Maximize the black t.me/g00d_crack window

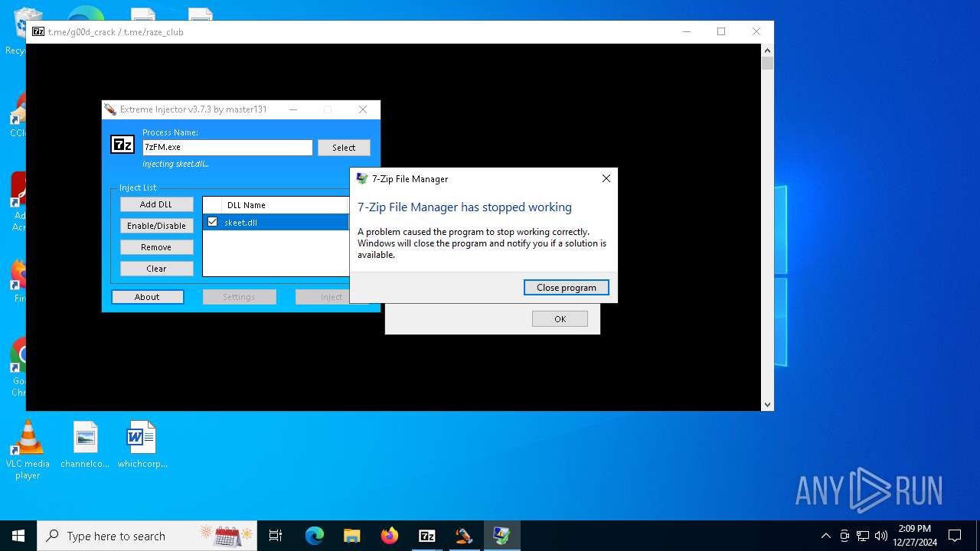[x=721, y=31]
